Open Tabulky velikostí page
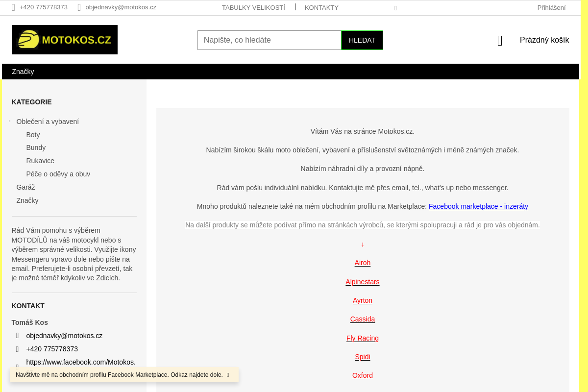 tap(253, 7)
